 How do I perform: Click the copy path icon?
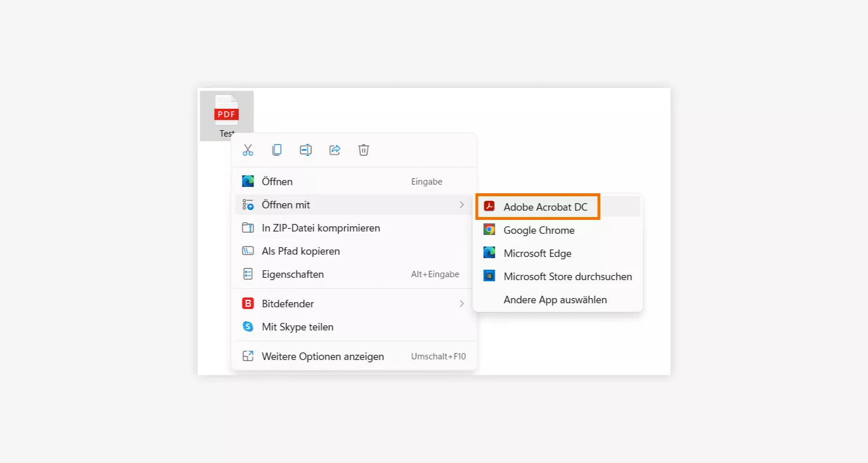point(248,251)
